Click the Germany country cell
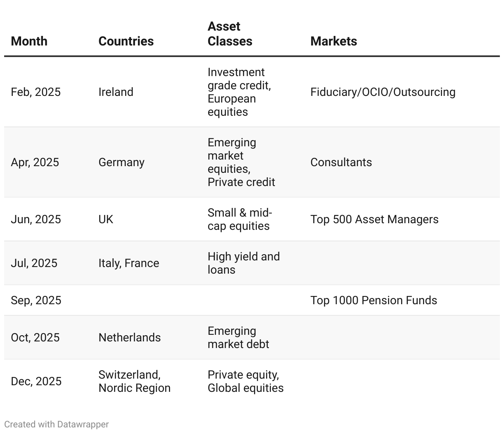Viewport: 504px width, 434px height. pyautogui.click(x=121, y=162)
